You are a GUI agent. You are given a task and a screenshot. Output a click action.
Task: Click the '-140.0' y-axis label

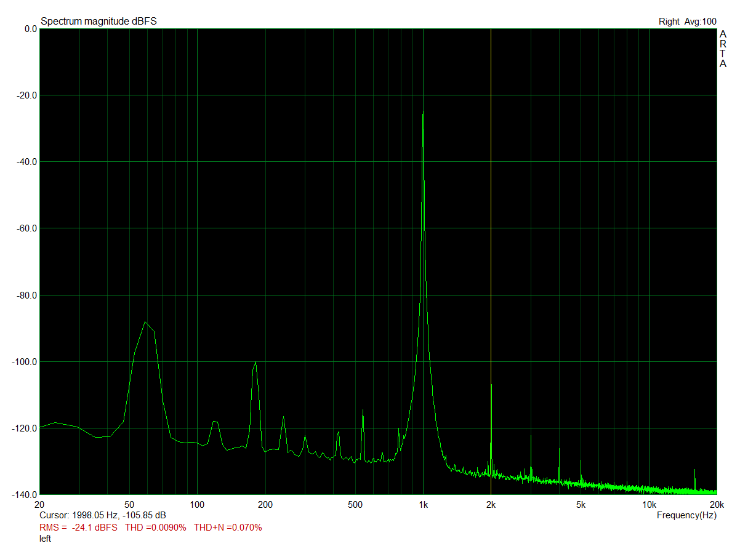pyautogui.click(x=25, y=495)
